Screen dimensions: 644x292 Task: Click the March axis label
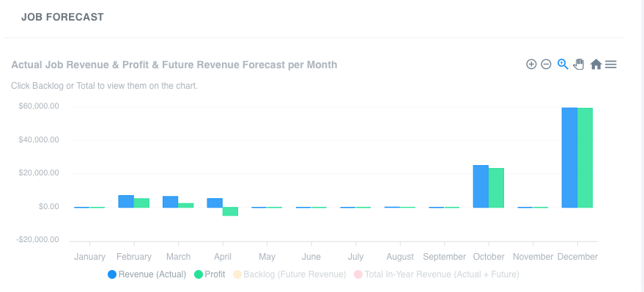[178, 257]
